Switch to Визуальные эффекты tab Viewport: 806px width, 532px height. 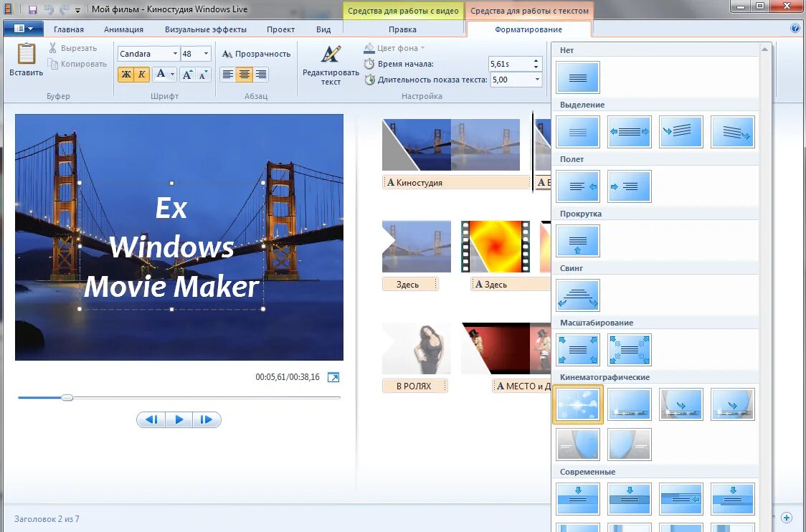coord(206,29)
